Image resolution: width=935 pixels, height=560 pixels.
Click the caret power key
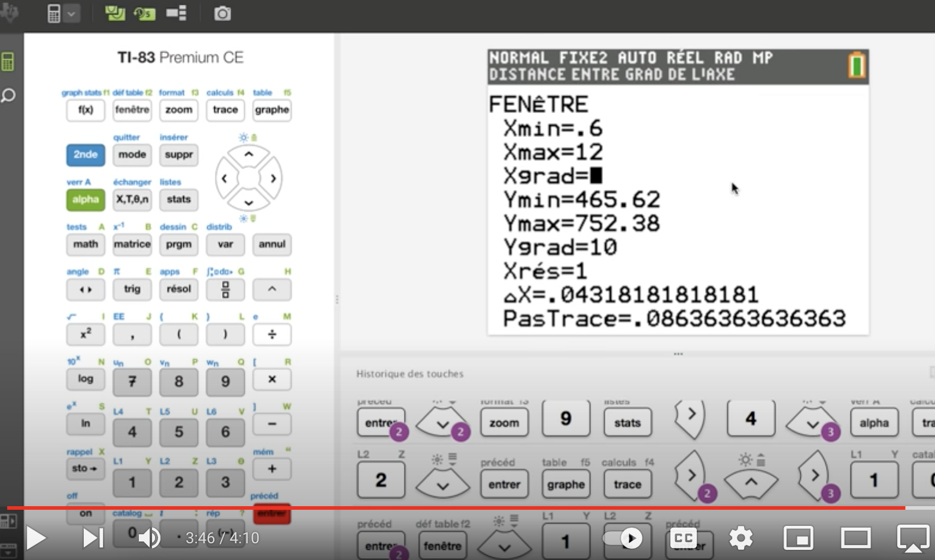[272, 290]
